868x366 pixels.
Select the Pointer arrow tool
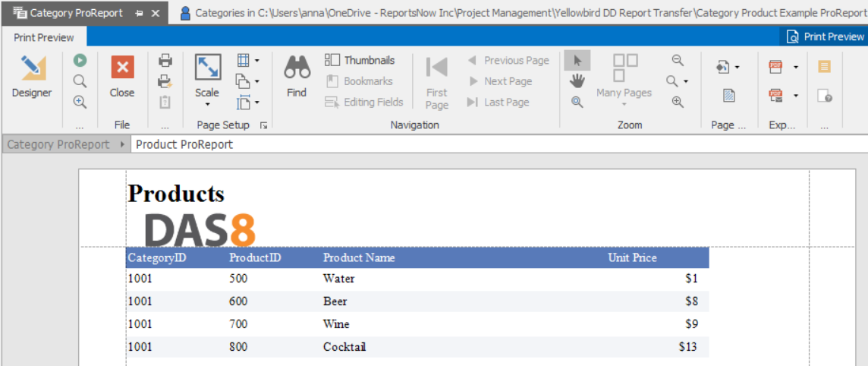click(x=577, y=60)
